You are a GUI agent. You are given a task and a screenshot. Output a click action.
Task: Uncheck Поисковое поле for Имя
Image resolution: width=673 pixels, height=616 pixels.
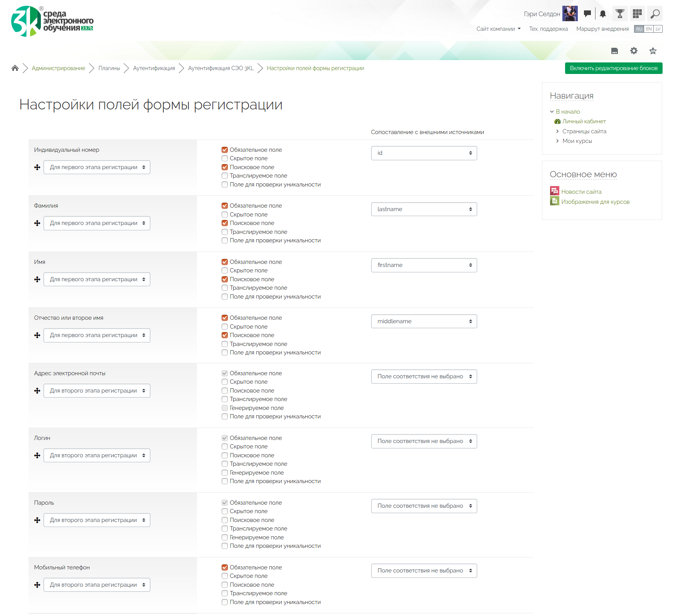pyautogui.click(x=225, y=279)
